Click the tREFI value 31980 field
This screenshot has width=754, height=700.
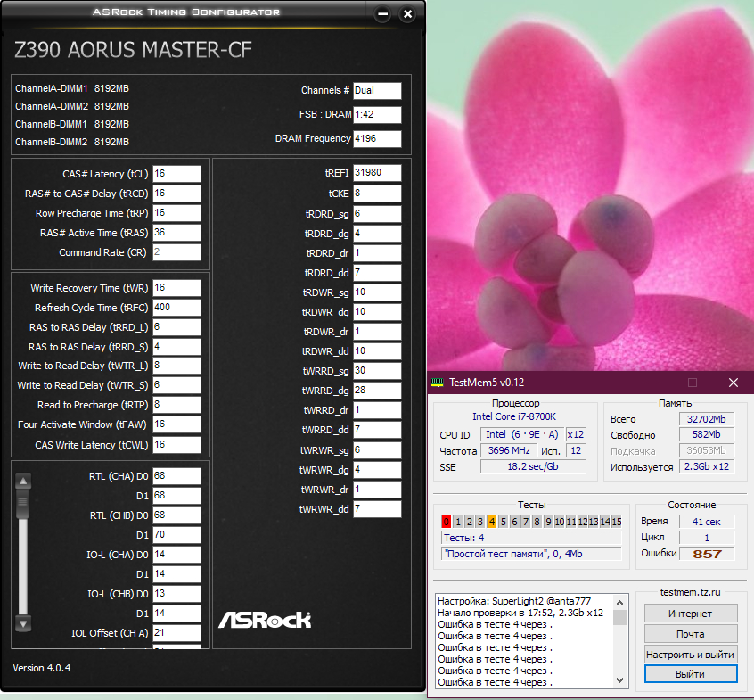pyautogui.click(x=377, y=173)
